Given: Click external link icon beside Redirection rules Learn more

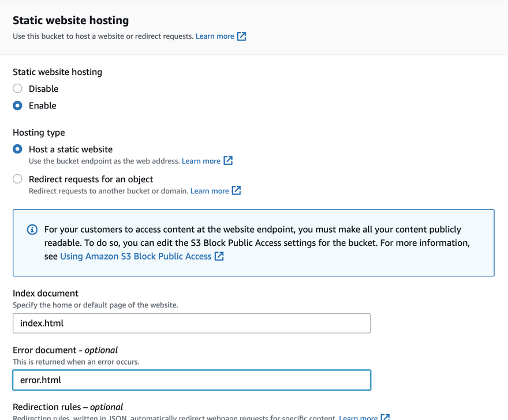Looking at the screenshot, I should coord(385,417).
